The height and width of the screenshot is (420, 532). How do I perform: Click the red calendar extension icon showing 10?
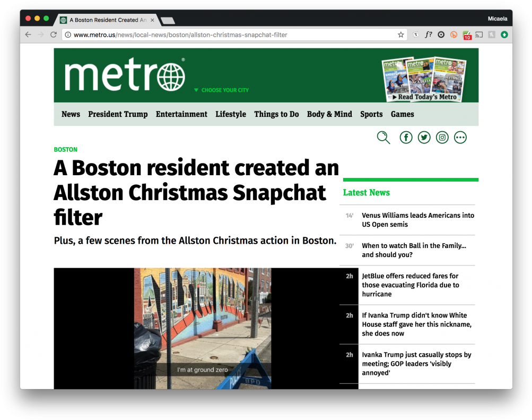click(x=467, y=35)
